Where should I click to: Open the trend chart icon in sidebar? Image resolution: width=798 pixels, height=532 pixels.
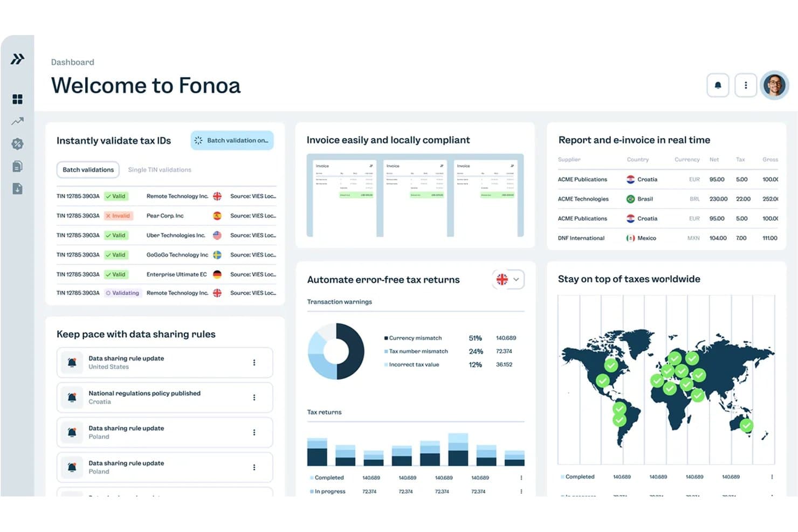pyautogui.click(x=17, y=121)
